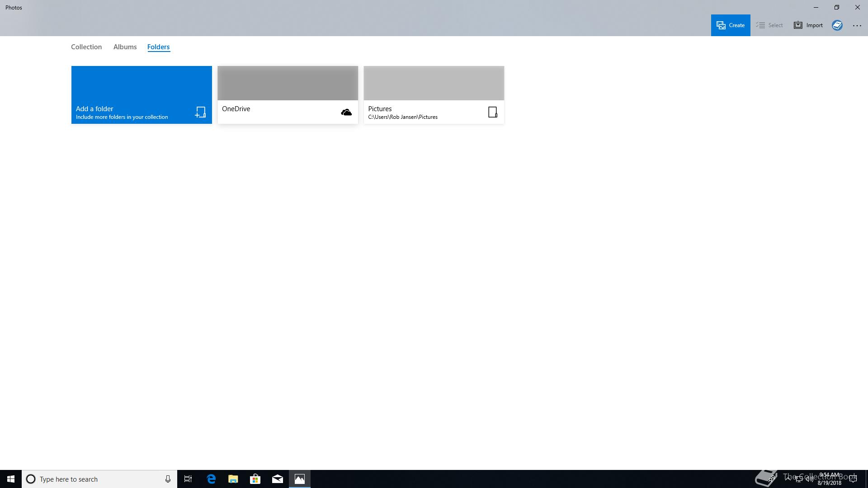Open the OneDrive folder thumbnail
This screenshot has height=488, width=868.
pos(288,83)
